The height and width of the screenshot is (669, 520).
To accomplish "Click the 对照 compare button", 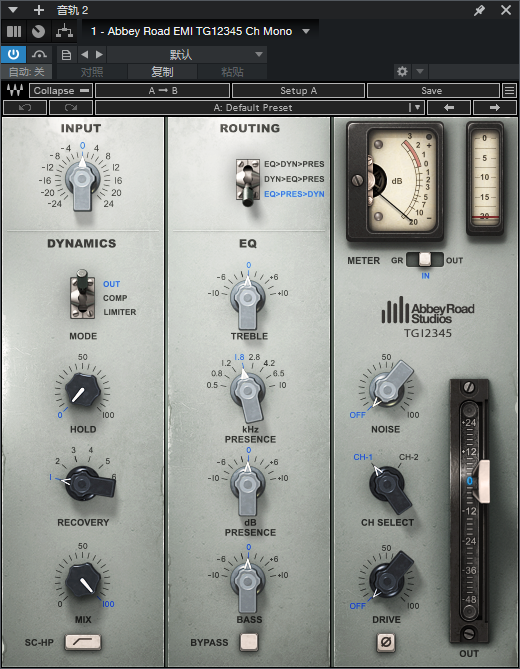I will pos(92,72).
